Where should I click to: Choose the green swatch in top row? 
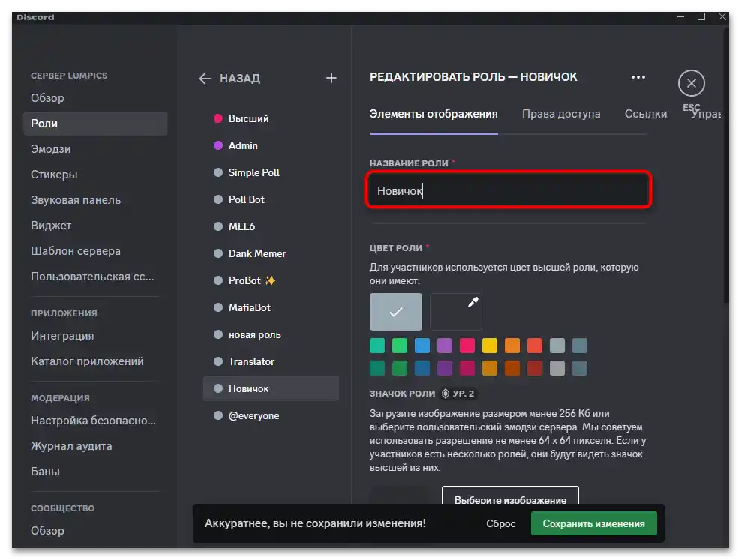point(399,346)
